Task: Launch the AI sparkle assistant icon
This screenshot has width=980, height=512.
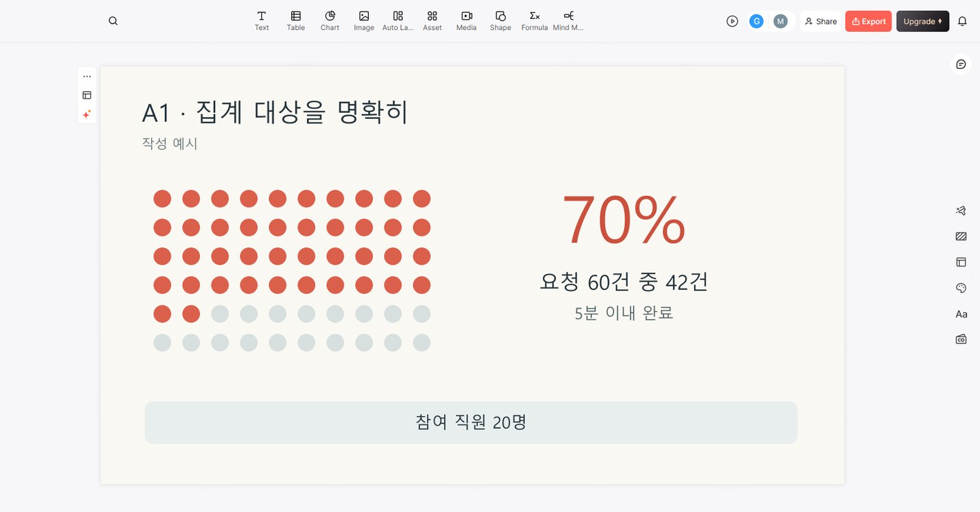Action: coord(87,114)
